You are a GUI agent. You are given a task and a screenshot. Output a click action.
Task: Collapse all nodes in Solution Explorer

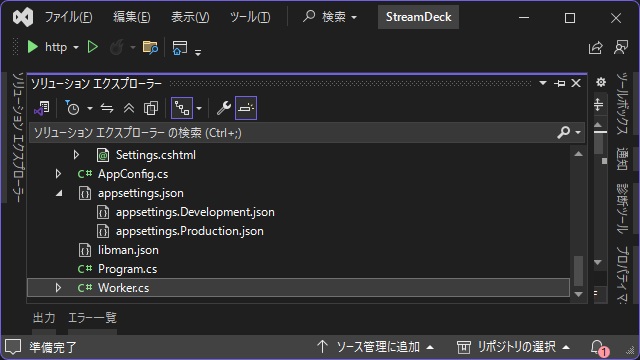click(129, 108)
